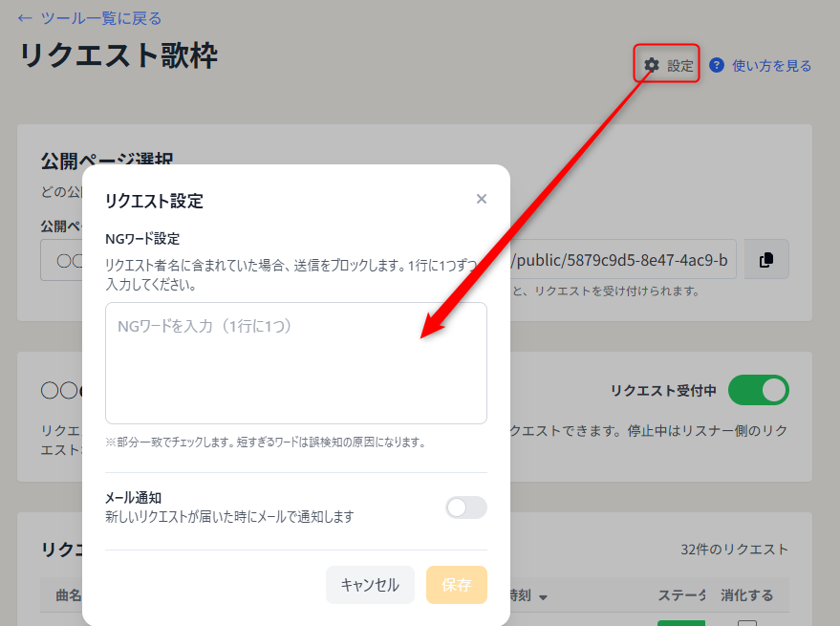This screenshot has height=626, width=840.
Task: Click the green status badge in the table
Action: (x=681, y=621)
